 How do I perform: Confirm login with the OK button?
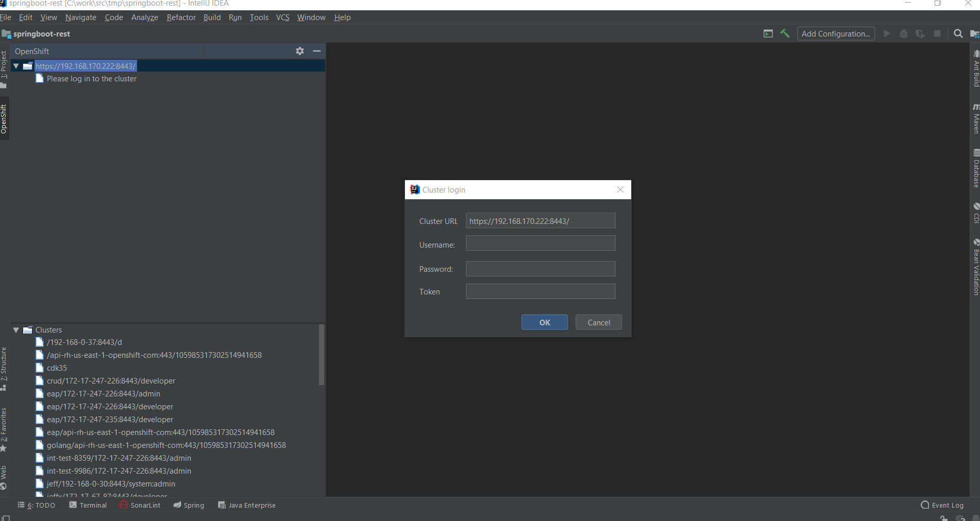pyautogui.click(x=545, y=322)
